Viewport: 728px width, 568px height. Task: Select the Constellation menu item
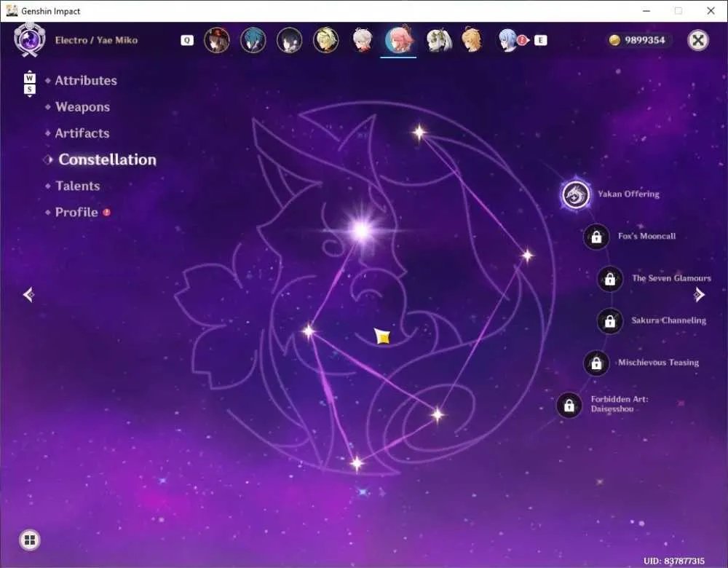(x=107, y=159)
